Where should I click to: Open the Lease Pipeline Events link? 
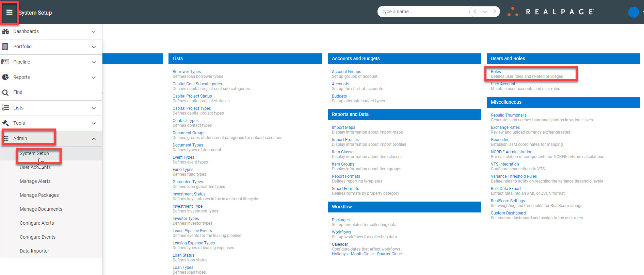tap(192, 231)
